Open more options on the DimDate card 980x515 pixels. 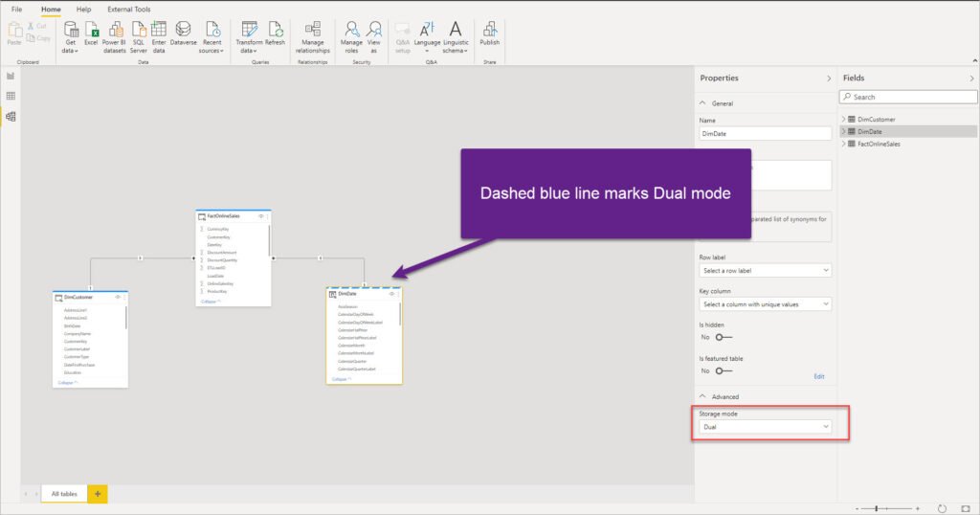pyautogui.click(x=399, y=294)
